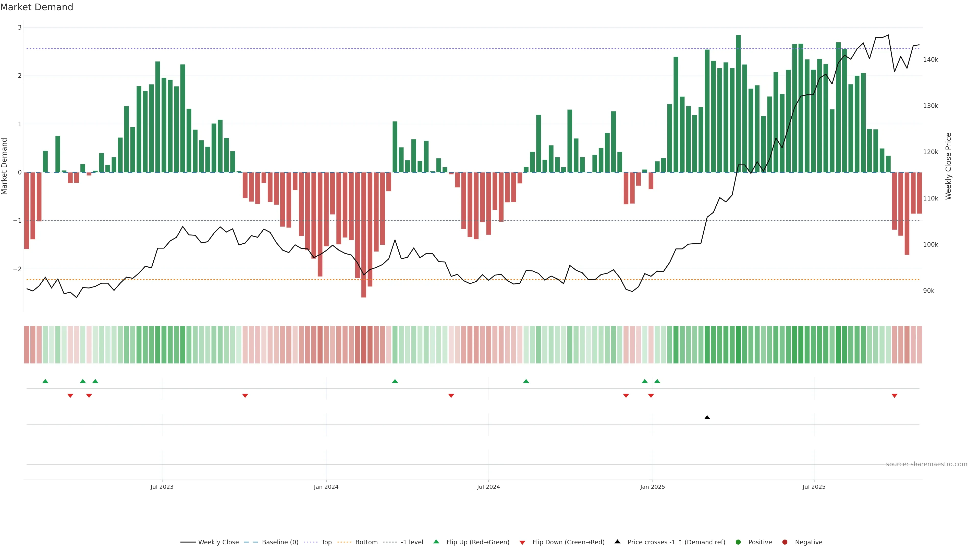Click the Market Demand chart title
Screen dimensions: 980x551
click(x=36, y=7)
